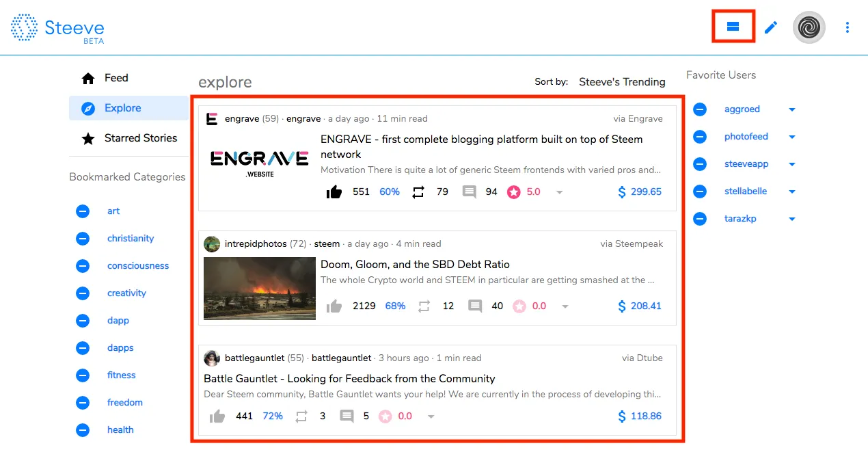The height and width of the screenshot is (450, 868).
Task: Click the Steeve logo in header
Action: [57, 28]
